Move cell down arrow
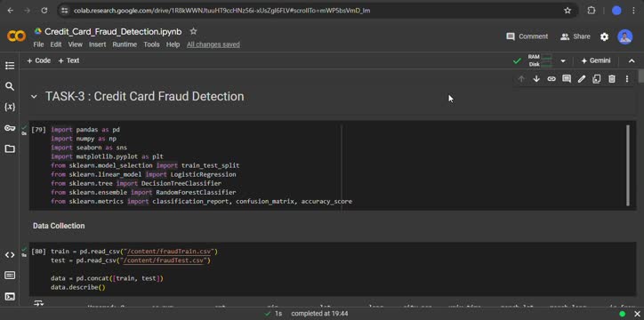The height and width of the screenshot is (320, 644). pyautogui.click(x=536, y=79)
